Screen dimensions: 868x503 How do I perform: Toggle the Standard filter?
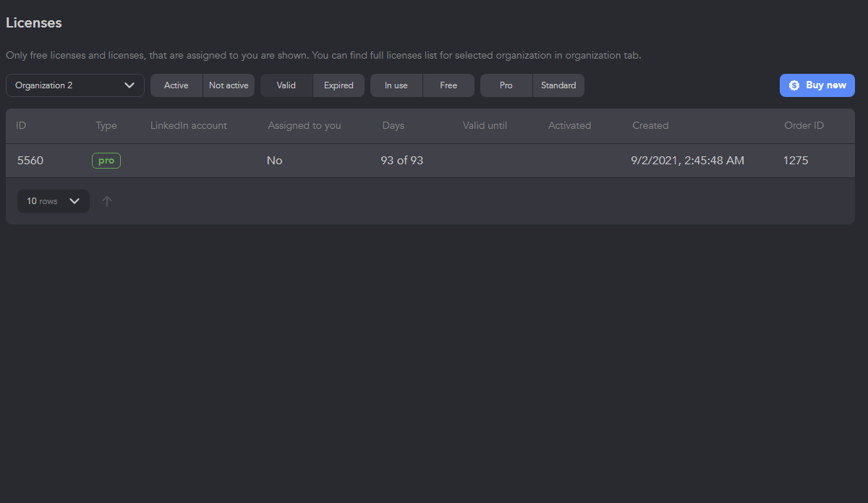pos(558,85)
